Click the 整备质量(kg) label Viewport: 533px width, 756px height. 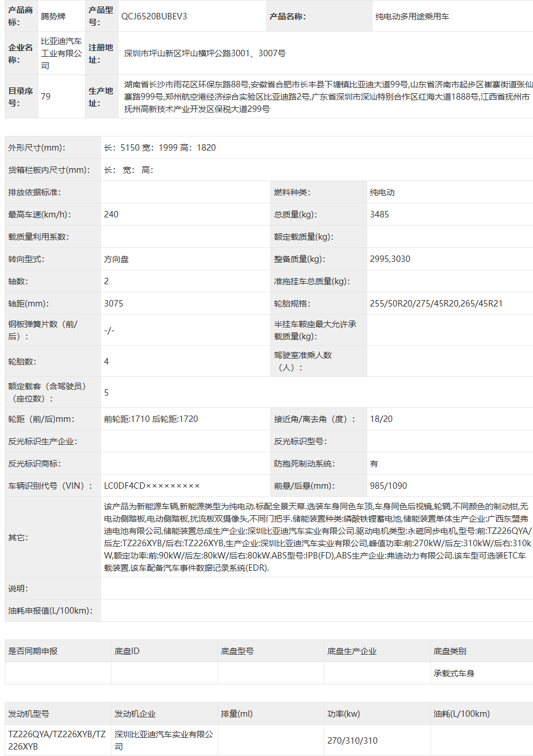click(300, 259)
